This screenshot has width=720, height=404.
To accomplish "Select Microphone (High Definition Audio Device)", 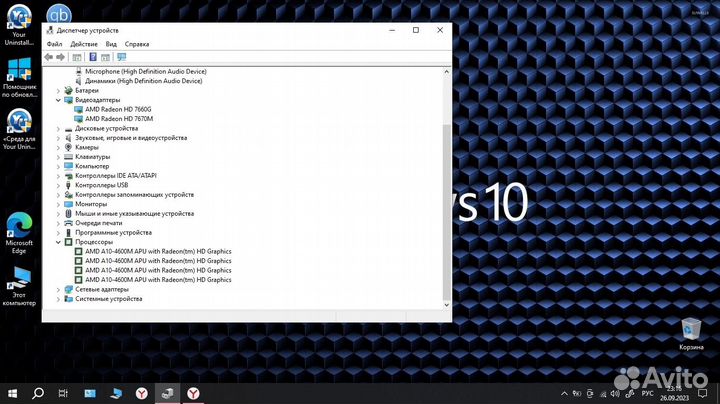I will point(146,72).
